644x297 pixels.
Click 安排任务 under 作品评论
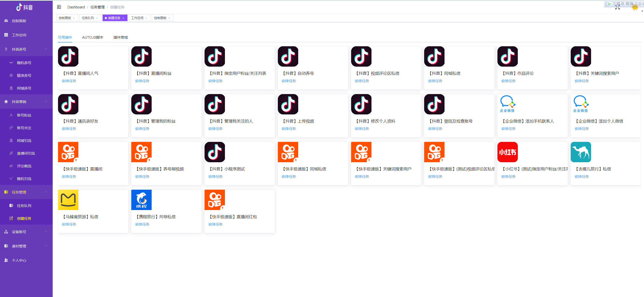[x=508, y=81]
